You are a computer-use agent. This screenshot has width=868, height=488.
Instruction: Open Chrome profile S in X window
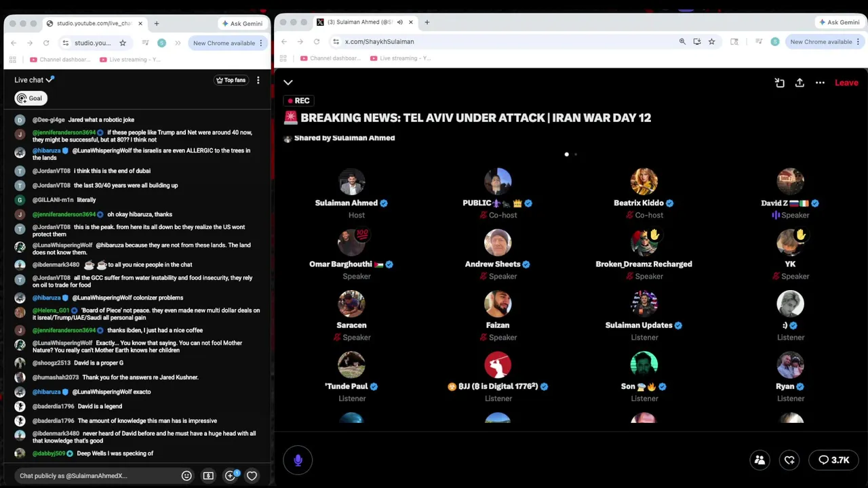tap(775, 42)
